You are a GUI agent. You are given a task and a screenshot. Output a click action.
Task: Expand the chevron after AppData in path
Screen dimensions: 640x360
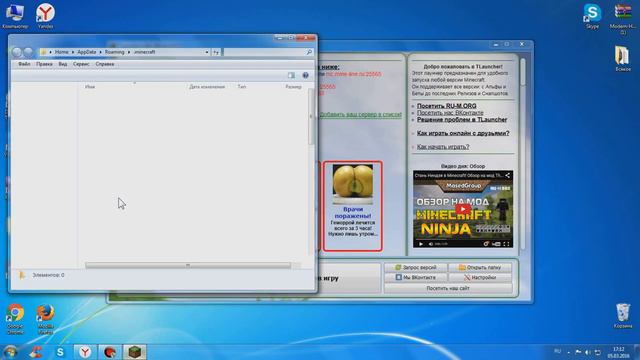pyautogui.click(x=100, y=52)
